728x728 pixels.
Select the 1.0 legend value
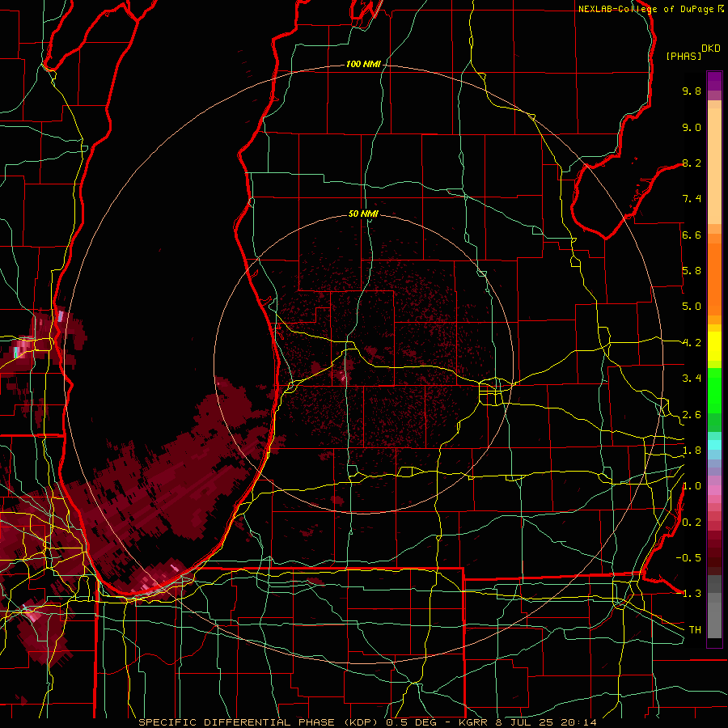pos(692,486)
